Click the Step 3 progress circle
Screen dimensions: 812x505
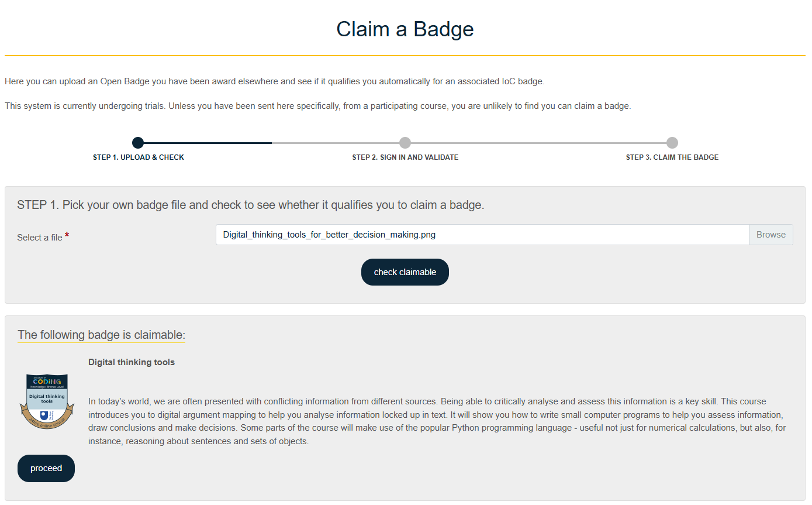(672, 143)
